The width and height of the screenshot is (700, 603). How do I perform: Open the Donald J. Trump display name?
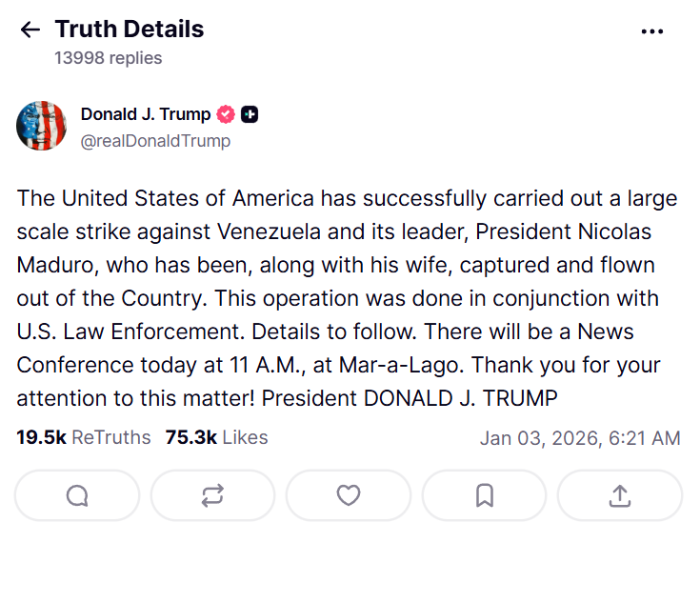tap(145, 114)
